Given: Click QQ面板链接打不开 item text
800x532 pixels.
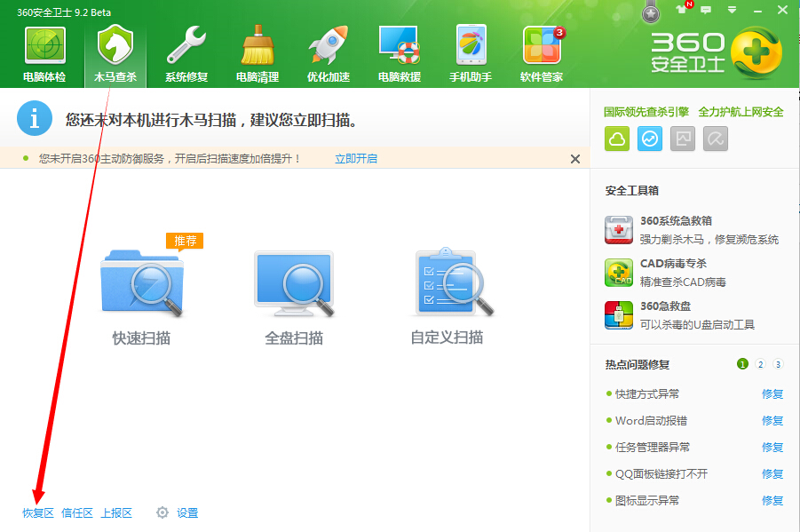Looking at the screenshot, I should [x=661, y=473].
